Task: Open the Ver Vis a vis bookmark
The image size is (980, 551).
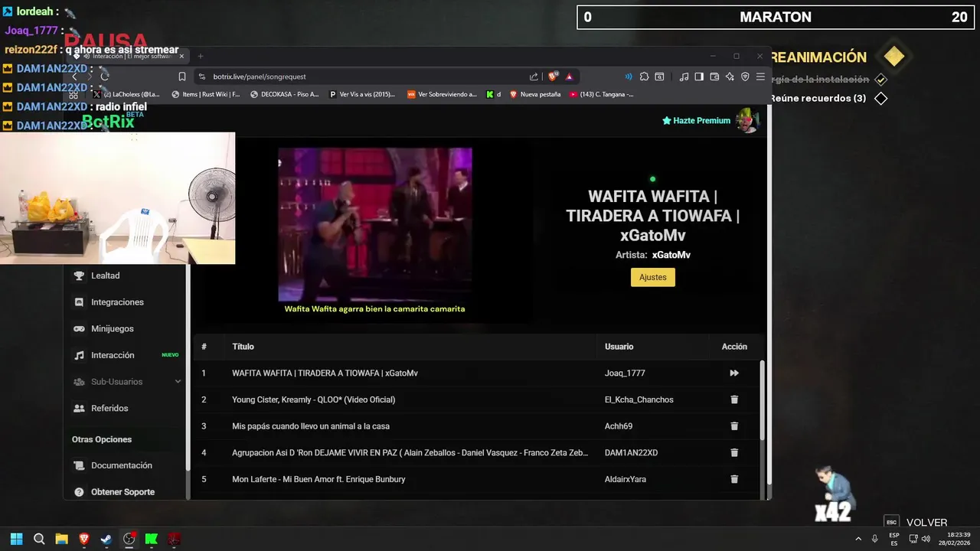Action: click(x=362, y=94)
